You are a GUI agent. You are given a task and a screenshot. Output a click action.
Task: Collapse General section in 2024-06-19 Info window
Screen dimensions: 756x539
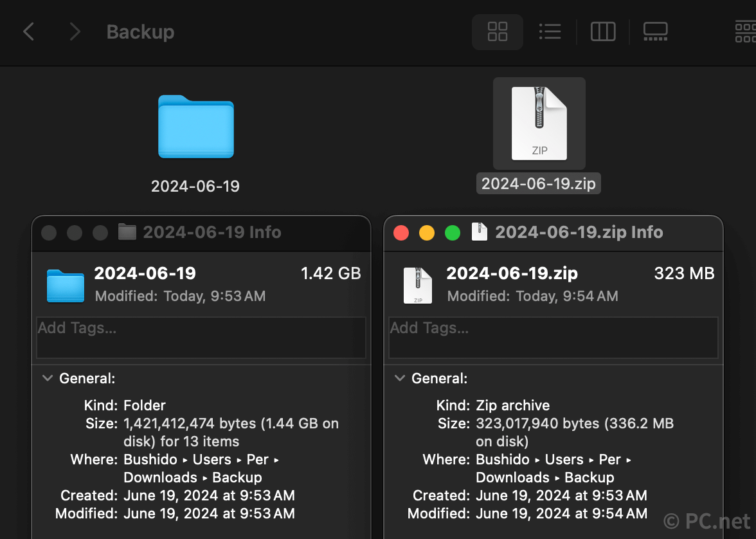pyautogui.click(x=48, y=378)
